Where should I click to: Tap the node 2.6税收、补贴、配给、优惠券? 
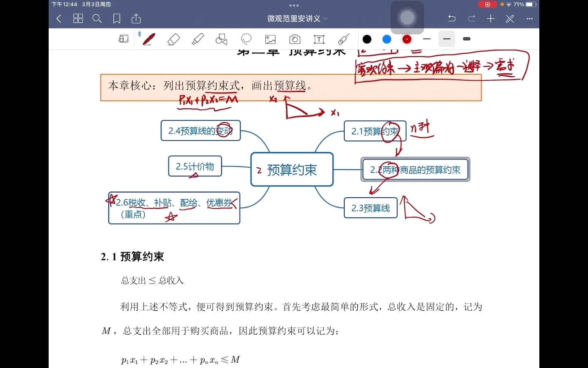point(174,208)
